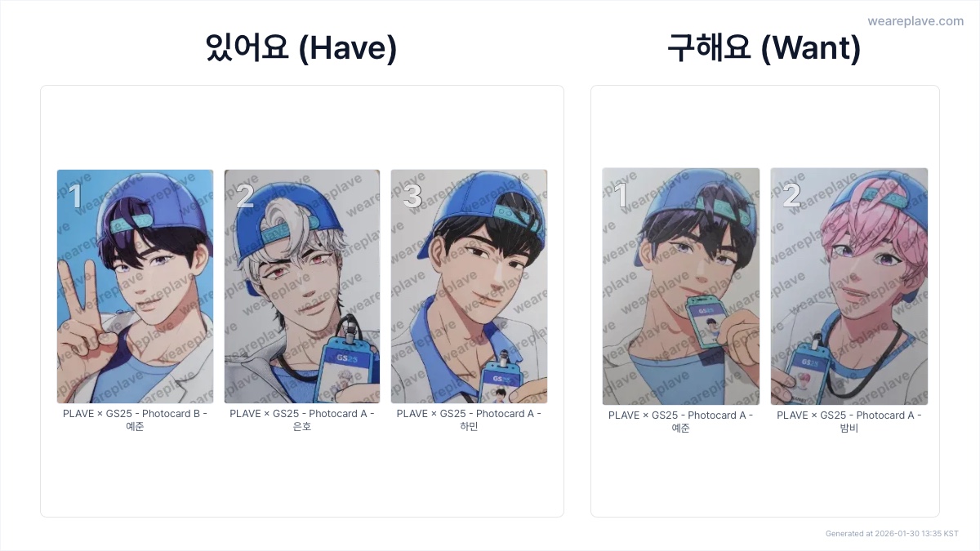Viewport: 980px width, 551px height.
Task: Select the Have card 3 Hamin thumbnail
Action: coord(469,287)
